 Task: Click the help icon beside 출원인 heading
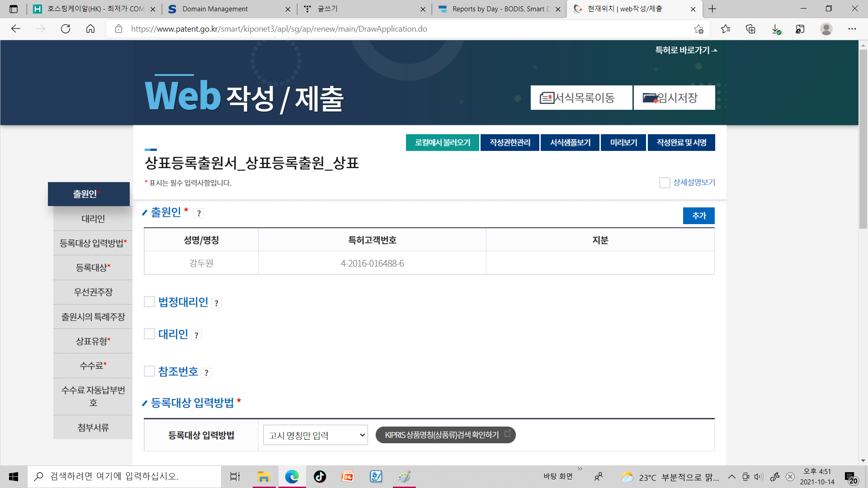(199, 213)
